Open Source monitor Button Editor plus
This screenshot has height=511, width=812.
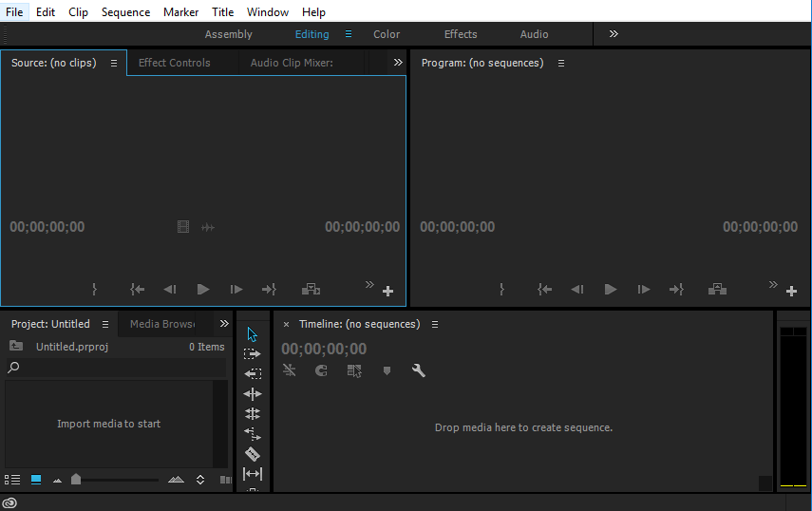pos(387,292)
